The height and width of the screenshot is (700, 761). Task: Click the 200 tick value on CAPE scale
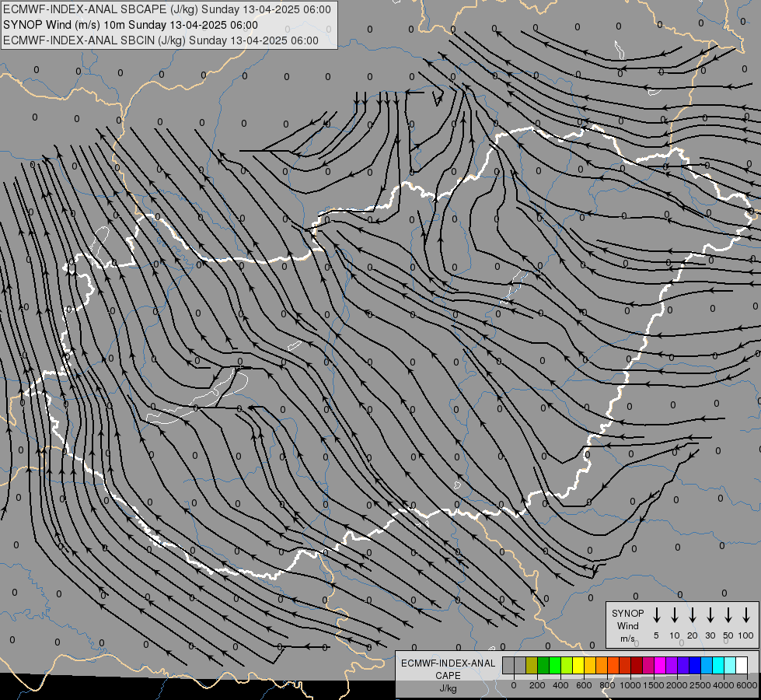point(537,685)
